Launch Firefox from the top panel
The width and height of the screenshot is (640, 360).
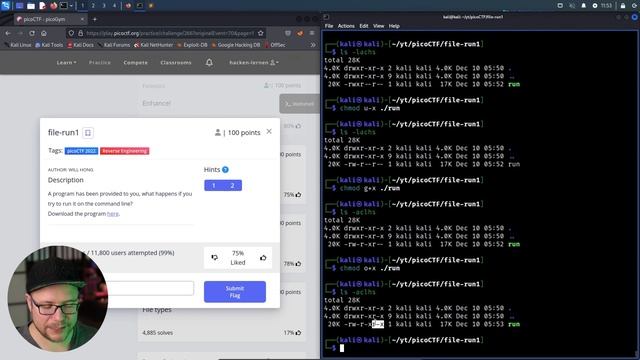click(53, 6)
